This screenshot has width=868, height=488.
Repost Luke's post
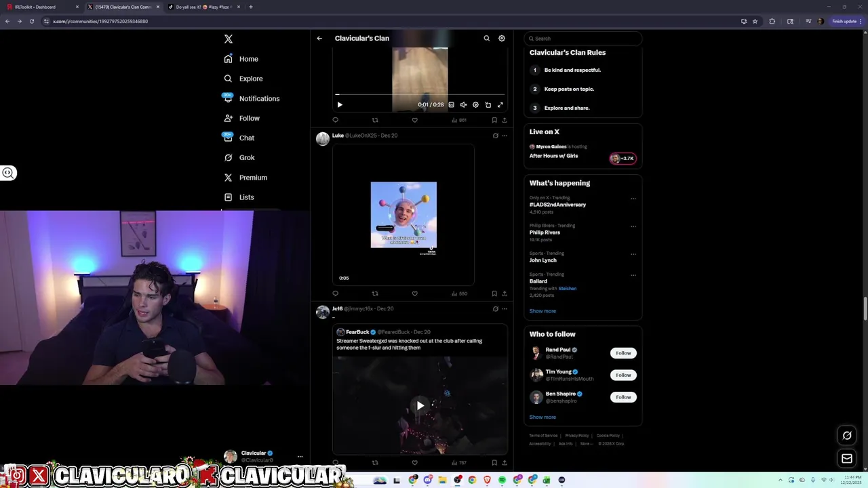point(375,293)
